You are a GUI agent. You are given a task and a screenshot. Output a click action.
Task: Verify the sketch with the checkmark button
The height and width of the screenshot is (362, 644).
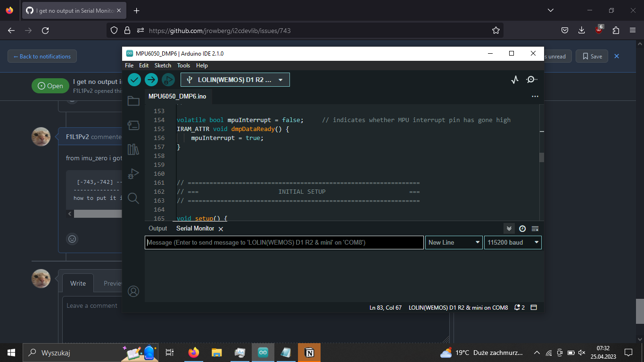[x=134, y=80]
